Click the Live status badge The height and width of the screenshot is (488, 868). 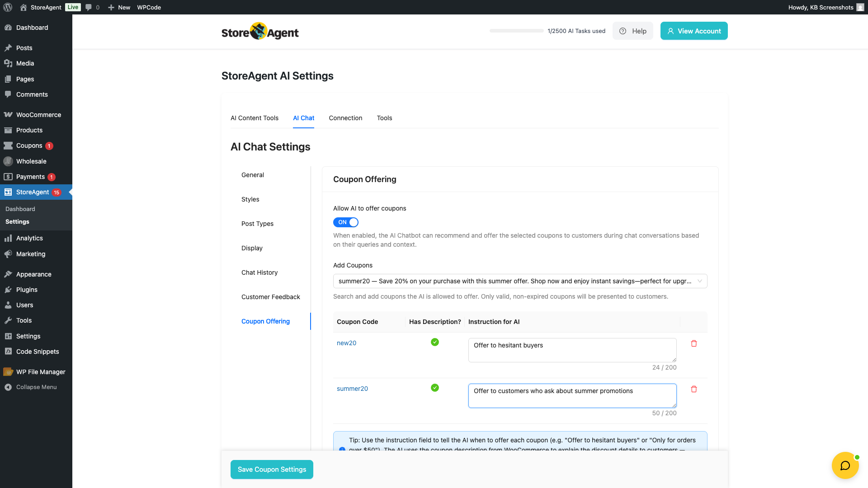point(73,7)
